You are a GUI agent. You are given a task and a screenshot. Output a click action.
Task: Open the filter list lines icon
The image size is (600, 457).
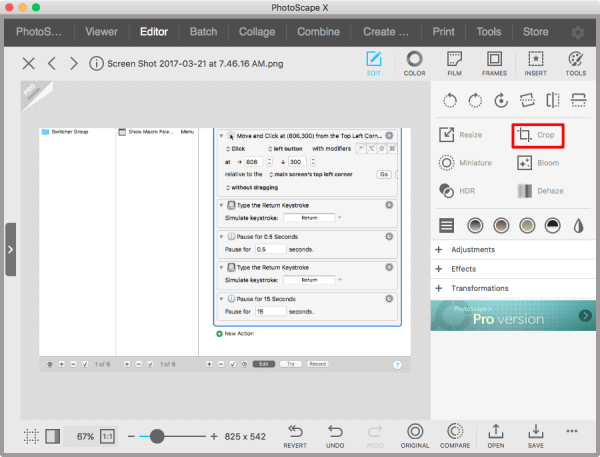pyautogui.click(x=446, y=225)
